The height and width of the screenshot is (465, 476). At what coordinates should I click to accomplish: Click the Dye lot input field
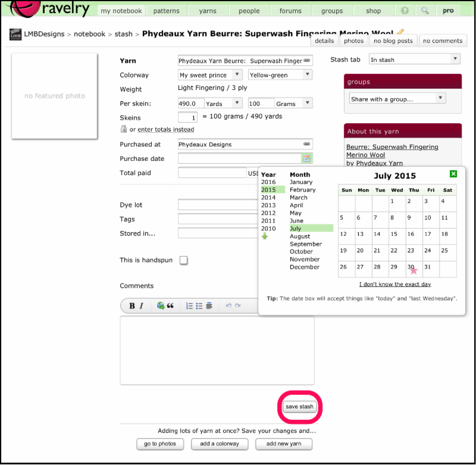click(218, 205)
